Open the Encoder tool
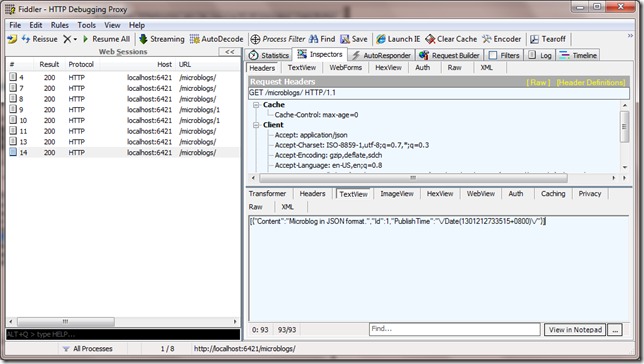Image resolution: width=644 pixels, height=364 pixels. pyautogui.click(x=501, y=39)
